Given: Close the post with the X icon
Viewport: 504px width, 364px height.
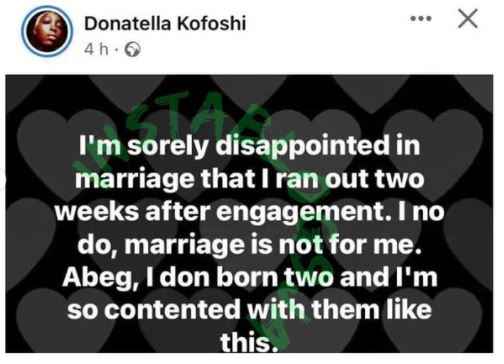Looking at the screenshot, I should point(468,19).
